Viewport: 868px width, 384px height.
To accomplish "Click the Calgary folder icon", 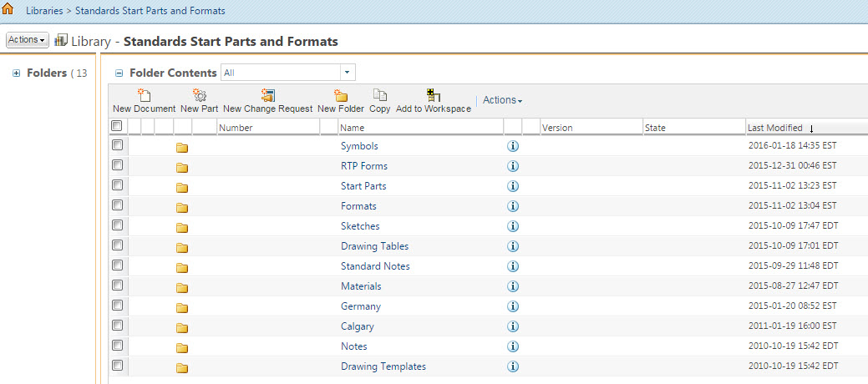I will pos(182,327).
